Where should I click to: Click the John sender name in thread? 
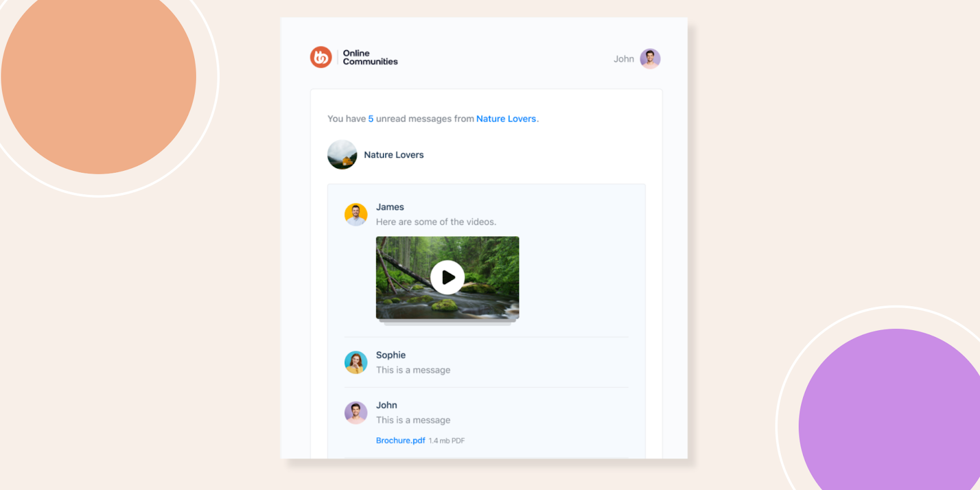click(386, 405)
